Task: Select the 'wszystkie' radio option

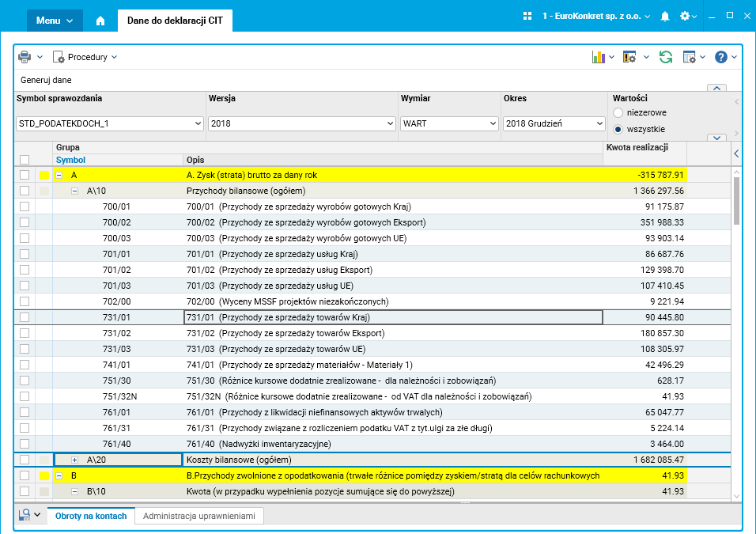Action: pos(618,129)
